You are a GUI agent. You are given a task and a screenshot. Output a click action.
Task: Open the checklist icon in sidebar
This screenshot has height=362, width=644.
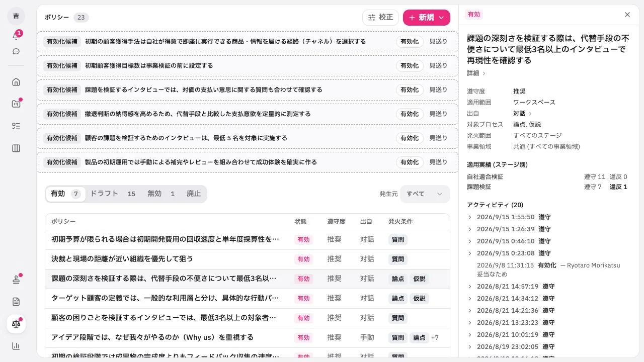16,126
